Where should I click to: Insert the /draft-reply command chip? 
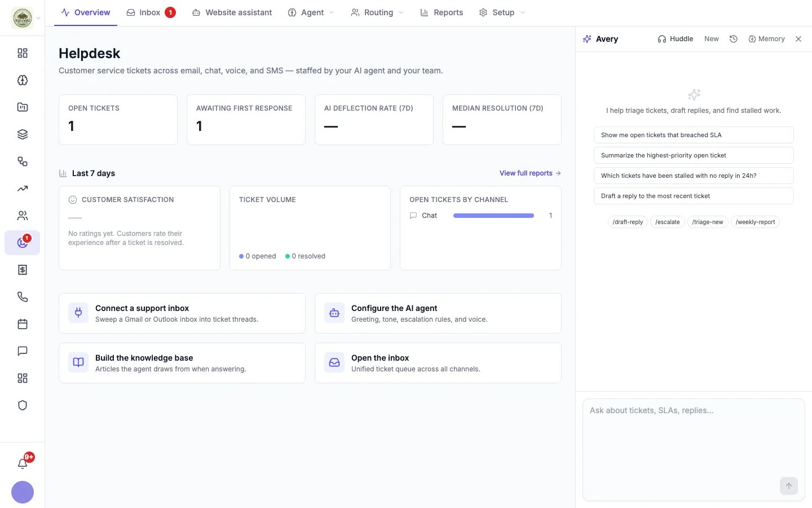coord(628,222)
